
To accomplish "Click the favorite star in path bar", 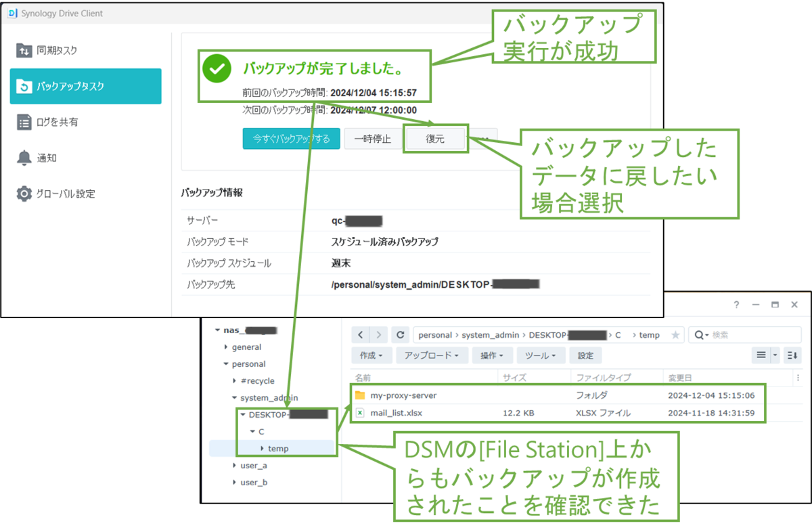I will (x=675, y=335).
